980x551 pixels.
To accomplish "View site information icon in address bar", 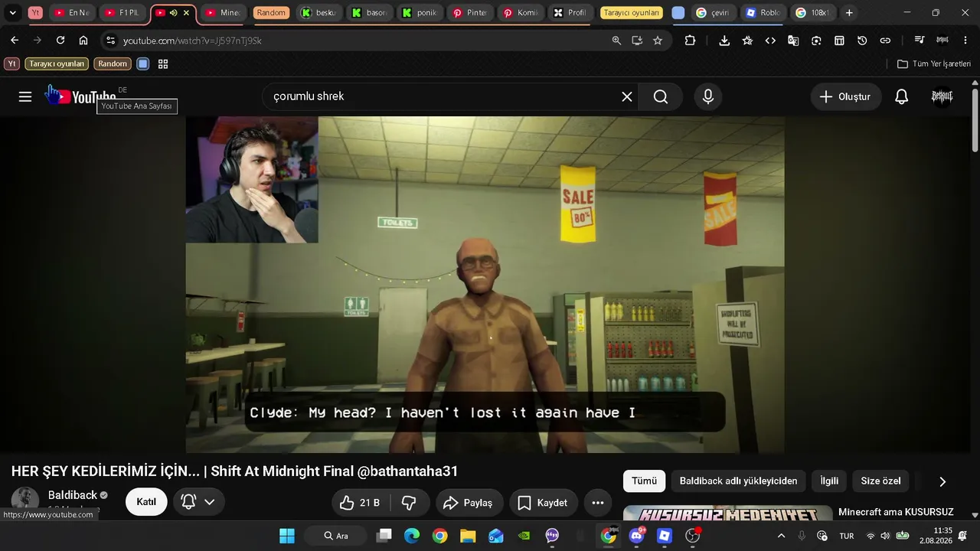I will tap(110, 41).
